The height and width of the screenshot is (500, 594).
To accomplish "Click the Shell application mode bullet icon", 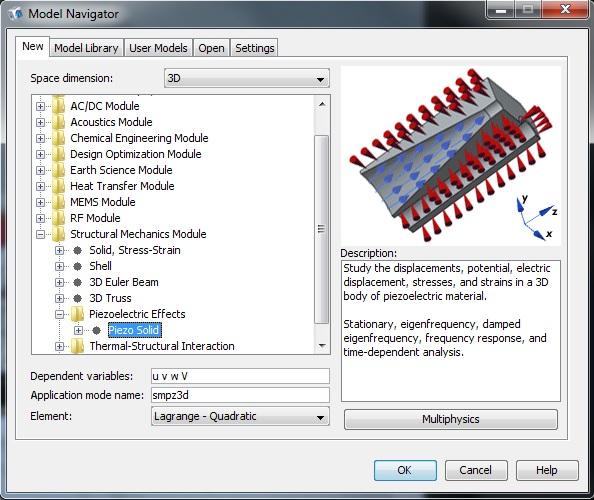I will point(78,266).
